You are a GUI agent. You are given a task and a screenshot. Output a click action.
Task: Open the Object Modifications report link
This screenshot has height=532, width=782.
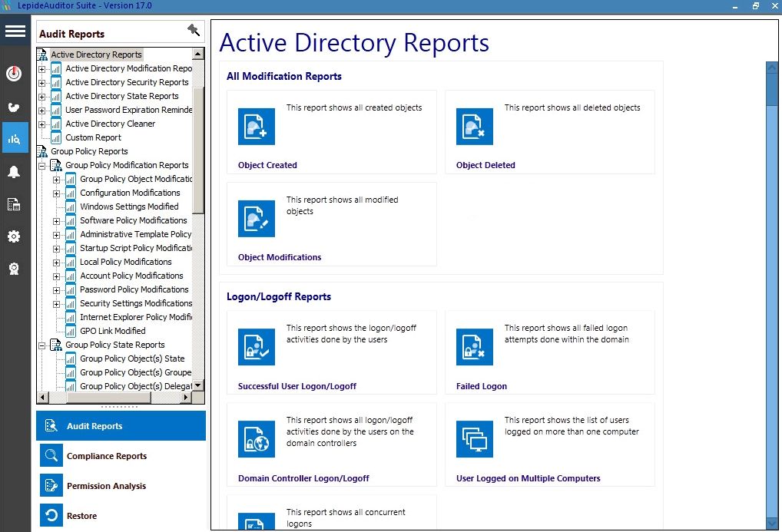tap(280, 257)
